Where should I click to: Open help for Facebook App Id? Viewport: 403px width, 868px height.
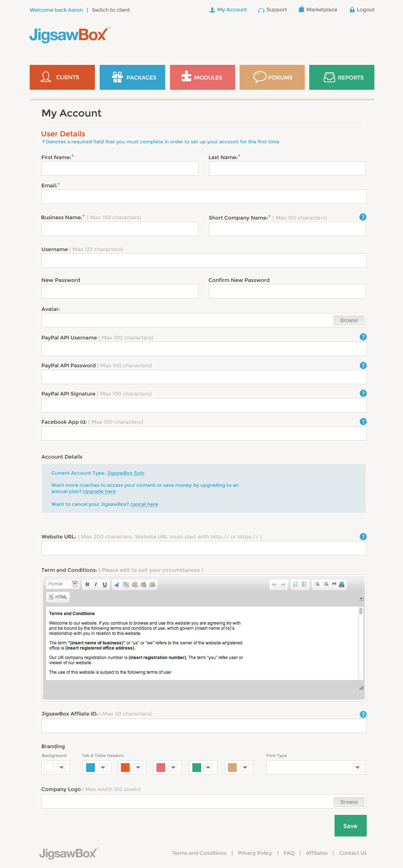tap(363, 422)
